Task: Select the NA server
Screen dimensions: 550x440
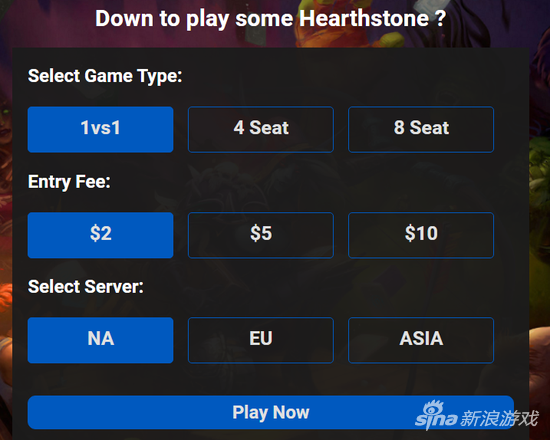Action: (x=100, y=340)
